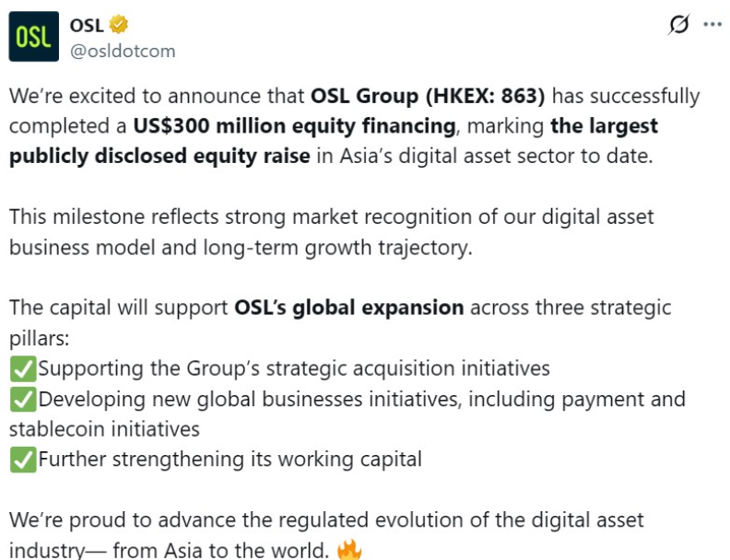730x560 pixels.
Task: Click the bold "OSL's global expansion" text
Action: pos(348,308)
